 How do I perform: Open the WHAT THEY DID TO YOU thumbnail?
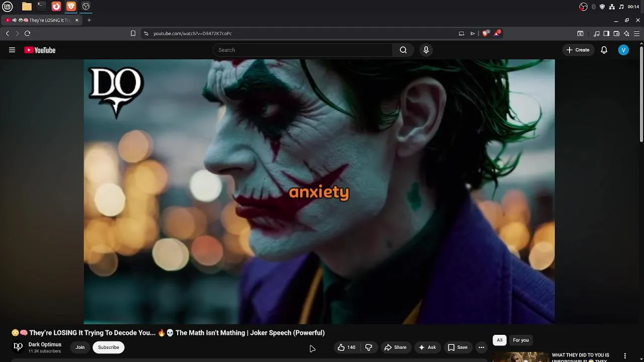[x=521, y=357]
